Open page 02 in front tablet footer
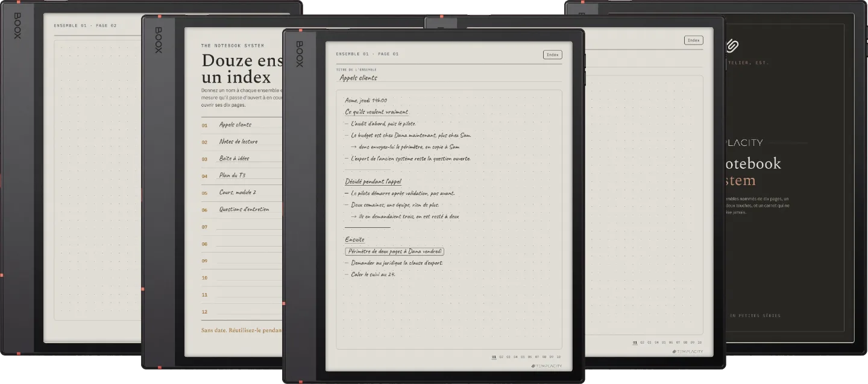The image size is (868, 384). click(502, 357)
